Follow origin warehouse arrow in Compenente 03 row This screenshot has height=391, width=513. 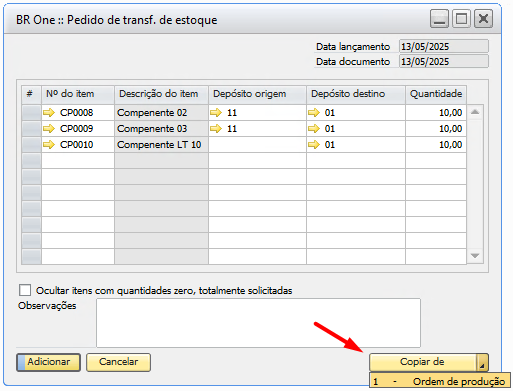[x=216, y=129]
